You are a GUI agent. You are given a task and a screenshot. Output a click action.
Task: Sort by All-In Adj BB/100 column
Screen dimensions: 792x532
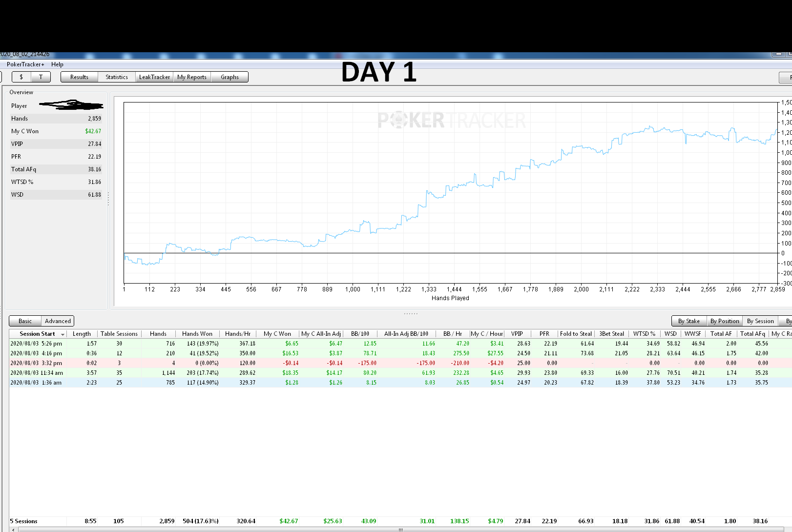point(406,334)
